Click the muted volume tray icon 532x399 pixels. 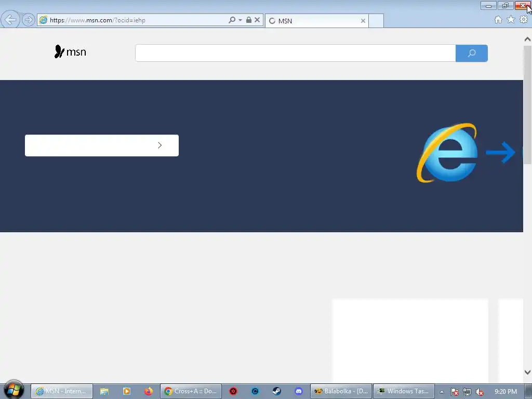point(480,392)
